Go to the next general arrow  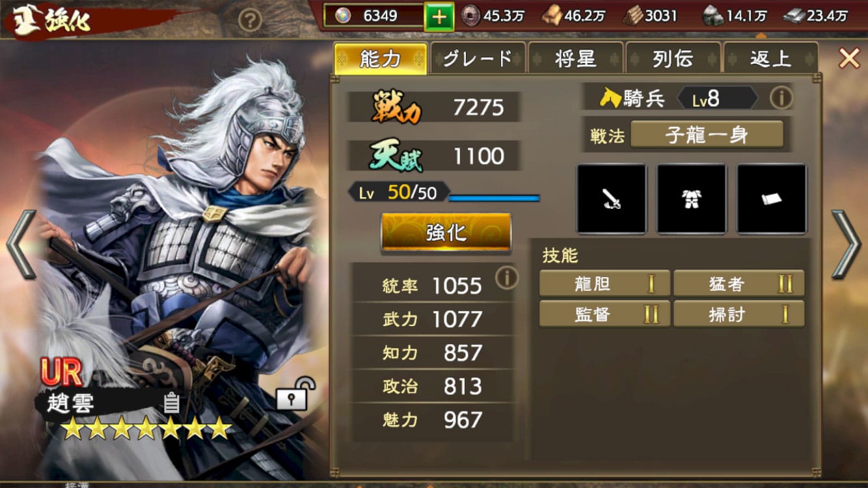pos(846,244)
